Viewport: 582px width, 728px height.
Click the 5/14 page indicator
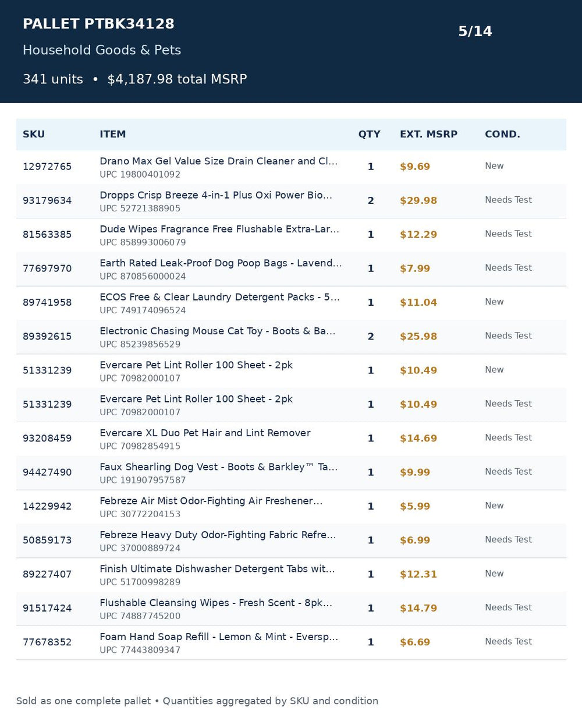pos(475,31)
